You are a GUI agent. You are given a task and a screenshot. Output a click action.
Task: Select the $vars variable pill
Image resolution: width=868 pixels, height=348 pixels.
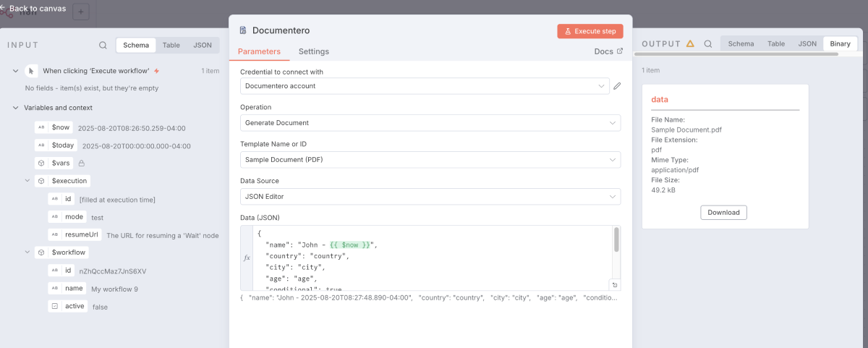pyautogui.click(x=54, y=163)
